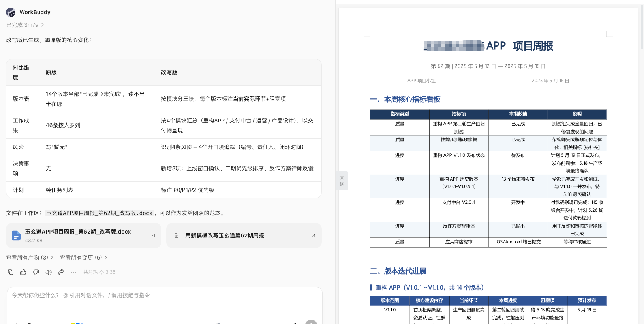Click the 应用商店提审 cell
This screenshot has width=644, height=324.
coord(459,242)
